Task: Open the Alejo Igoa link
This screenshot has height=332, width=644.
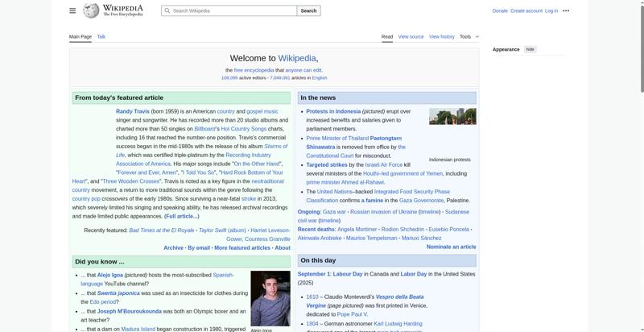Action: tap(110, 276)
